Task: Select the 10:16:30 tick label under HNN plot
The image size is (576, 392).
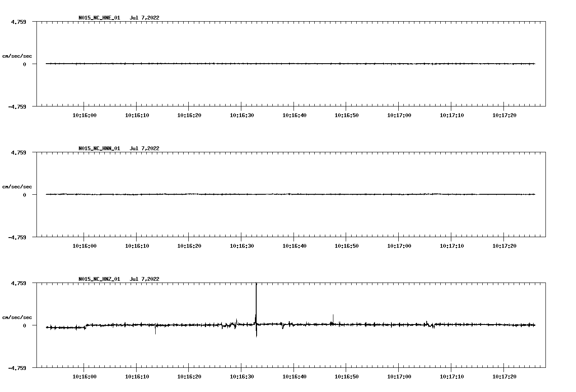Action: click(x=241, y=246)
